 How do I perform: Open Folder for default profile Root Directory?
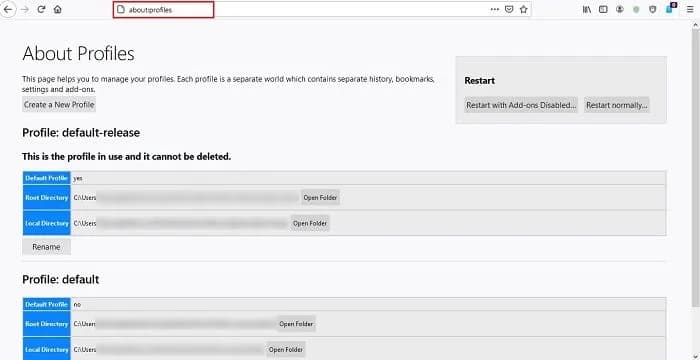click(x=296, y=324)
